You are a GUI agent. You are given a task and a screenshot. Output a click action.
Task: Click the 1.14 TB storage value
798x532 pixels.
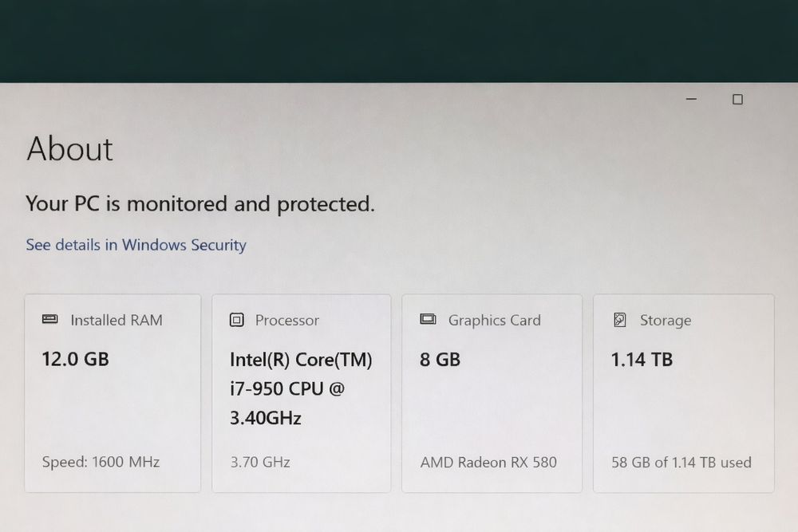[642, 359]
